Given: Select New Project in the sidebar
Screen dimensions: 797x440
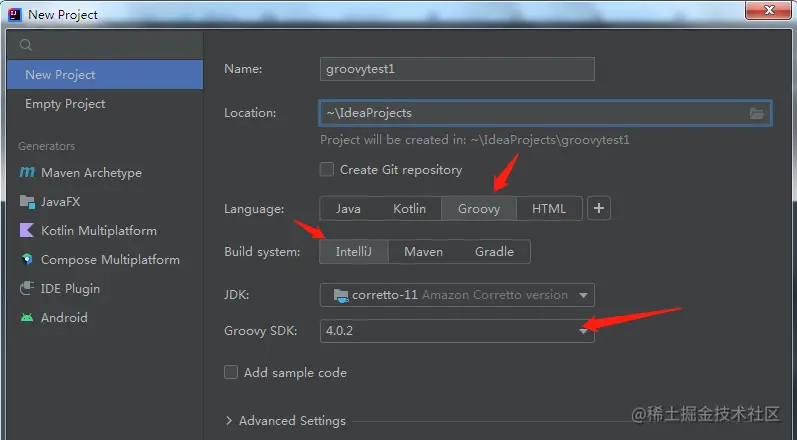Looking at the screenshot, I should pos(105,75).
